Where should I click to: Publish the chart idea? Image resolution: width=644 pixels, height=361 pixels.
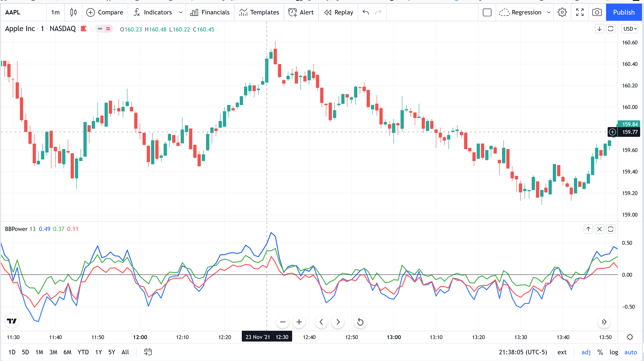coord(624,12)
